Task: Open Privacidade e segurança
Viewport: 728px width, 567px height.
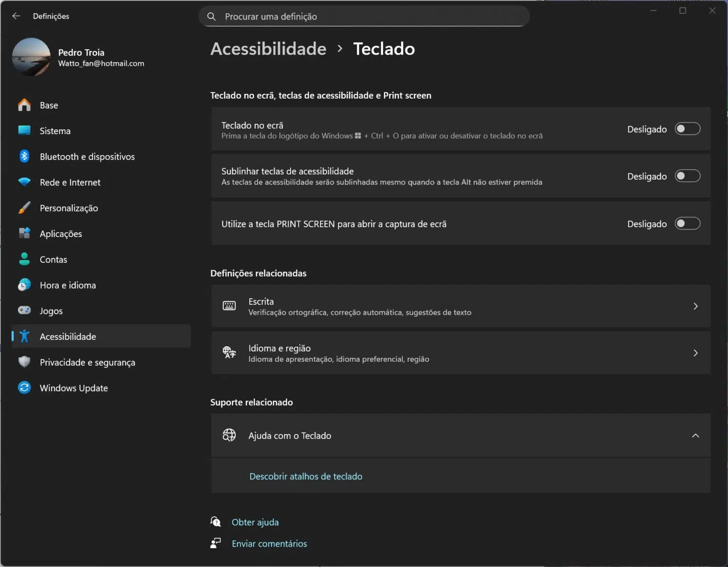Action: [x=101, y=362]
